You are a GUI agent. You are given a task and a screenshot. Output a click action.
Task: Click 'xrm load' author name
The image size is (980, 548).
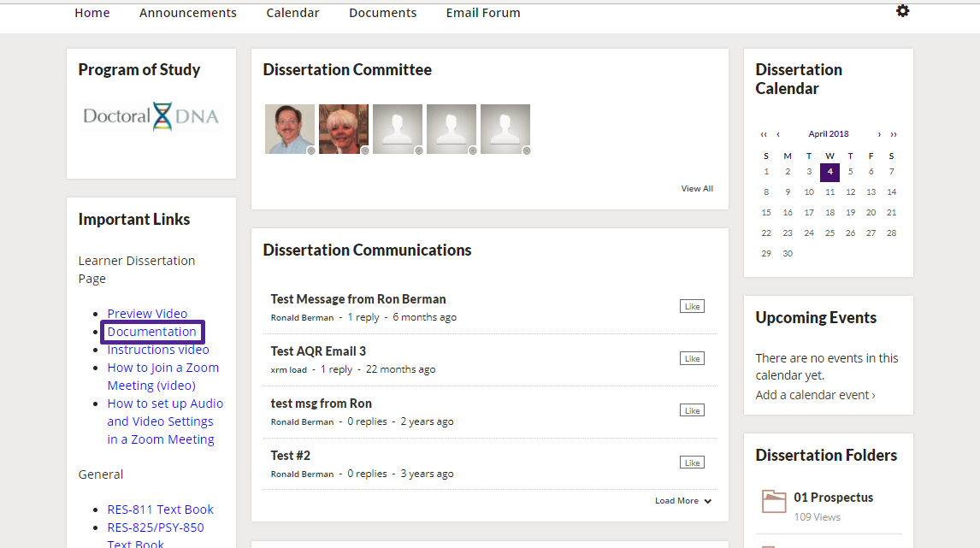[289, 370]
